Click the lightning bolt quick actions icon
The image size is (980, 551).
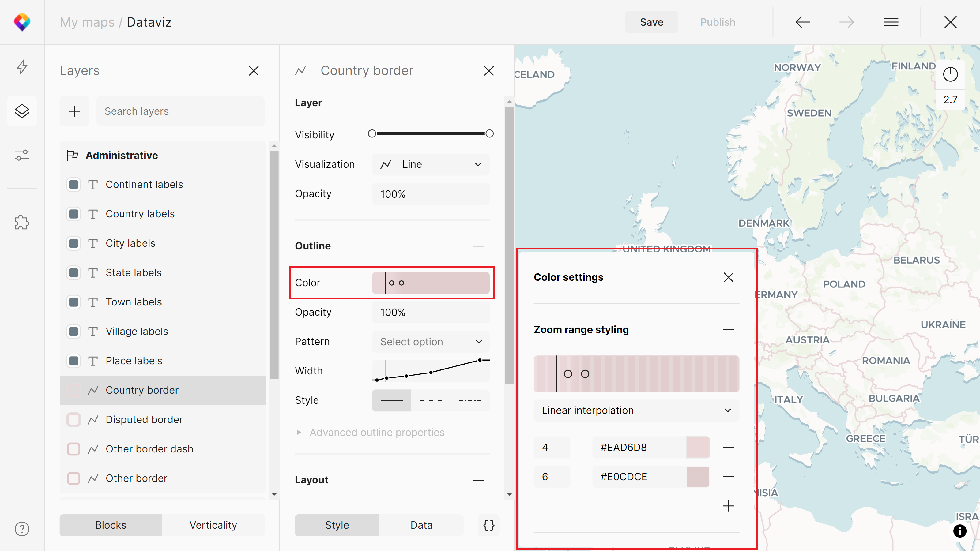pos(22,67)
